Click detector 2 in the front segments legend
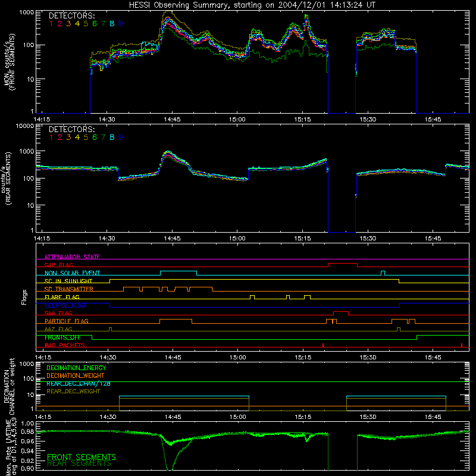Viewport: 476px width, 476px height. [x=60, y=24]
